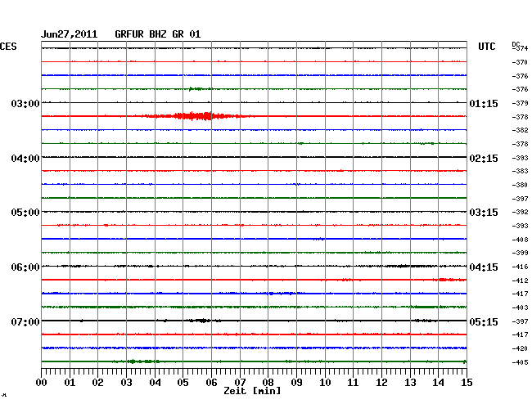Click the DC offset value -399
Screen dimensions: 532x404
pyautogui.click(x=520, y=253)
